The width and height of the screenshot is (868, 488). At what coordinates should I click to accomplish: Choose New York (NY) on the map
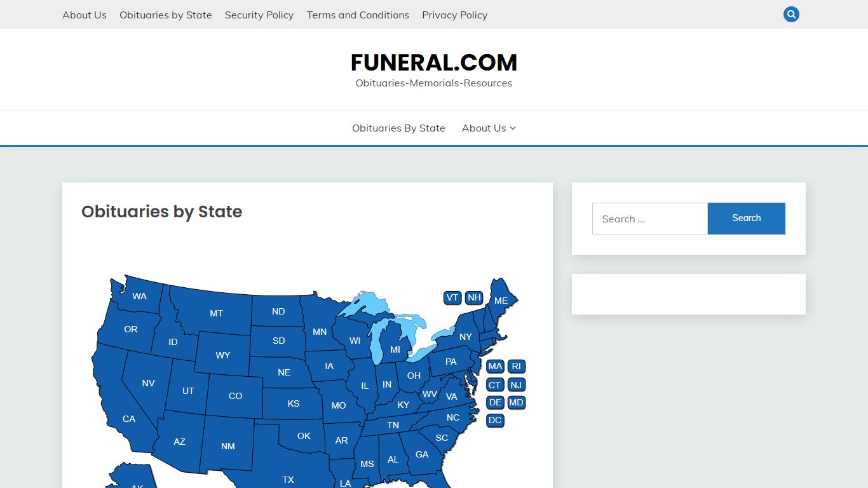point(466,337)
